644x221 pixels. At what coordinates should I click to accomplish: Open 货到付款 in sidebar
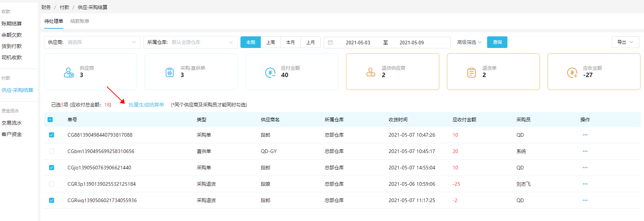coord(12,46)
